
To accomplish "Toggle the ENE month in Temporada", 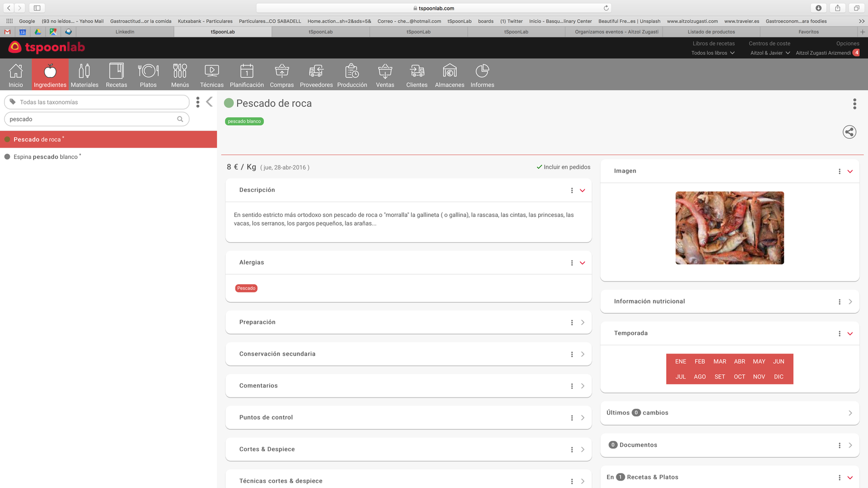I will [x=680, y=362].
